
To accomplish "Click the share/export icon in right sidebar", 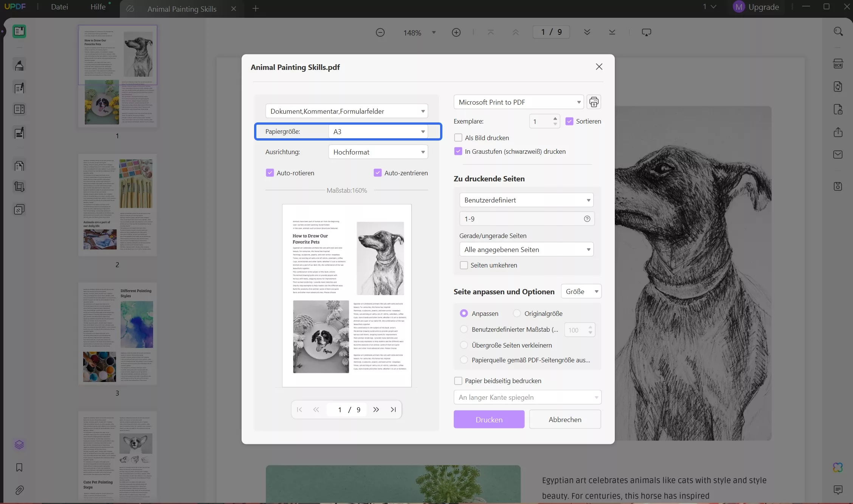I will tap(838, 132).
